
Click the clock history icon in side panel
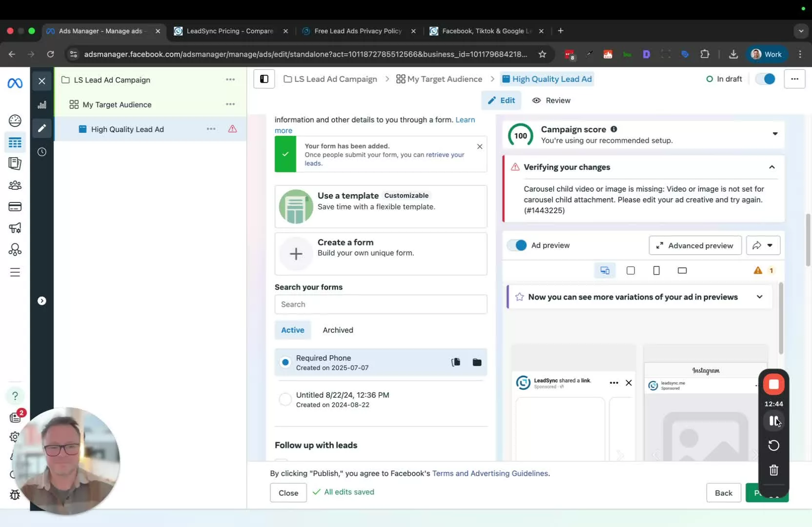pos(42,152)
